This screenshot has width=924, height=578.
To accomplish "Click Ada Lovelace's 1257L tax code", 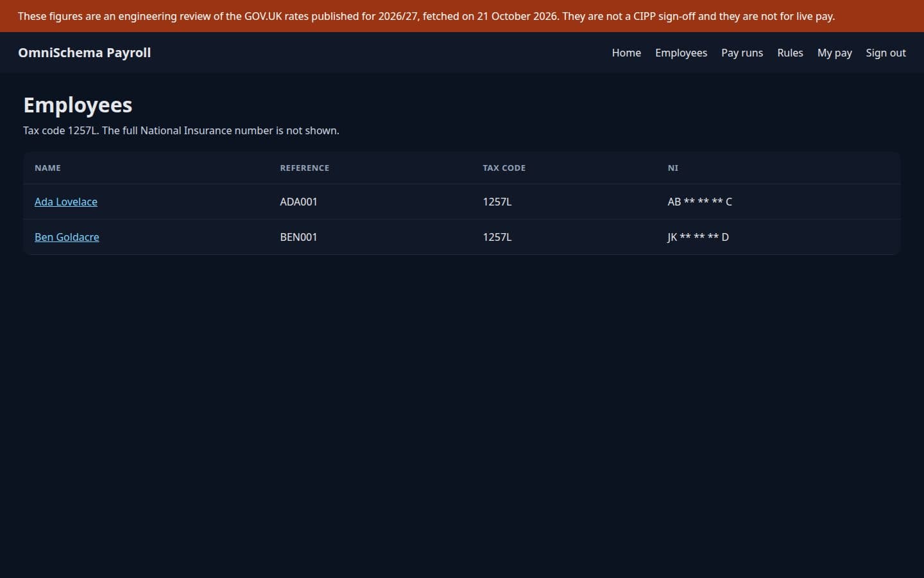I will click(497, 202).
